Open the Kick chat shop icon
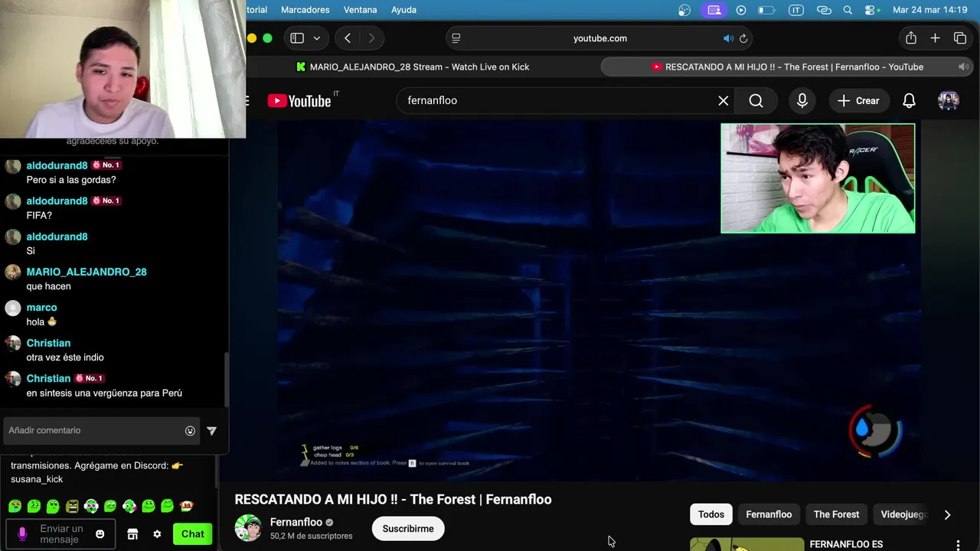The height and width of the screenshot is (551, 980). [132, 534]
